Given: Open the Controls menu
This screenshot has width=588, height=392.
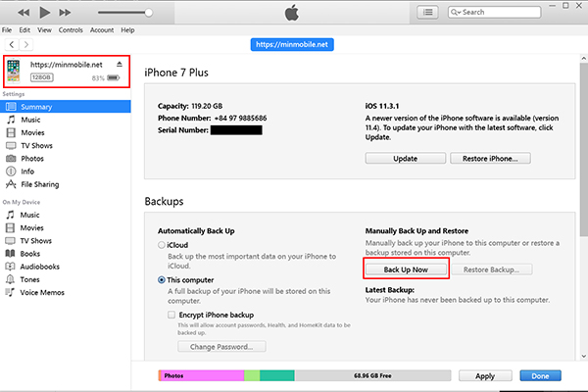Looking at the screenshot, I should pyautogui.click(x=71, y=30).
